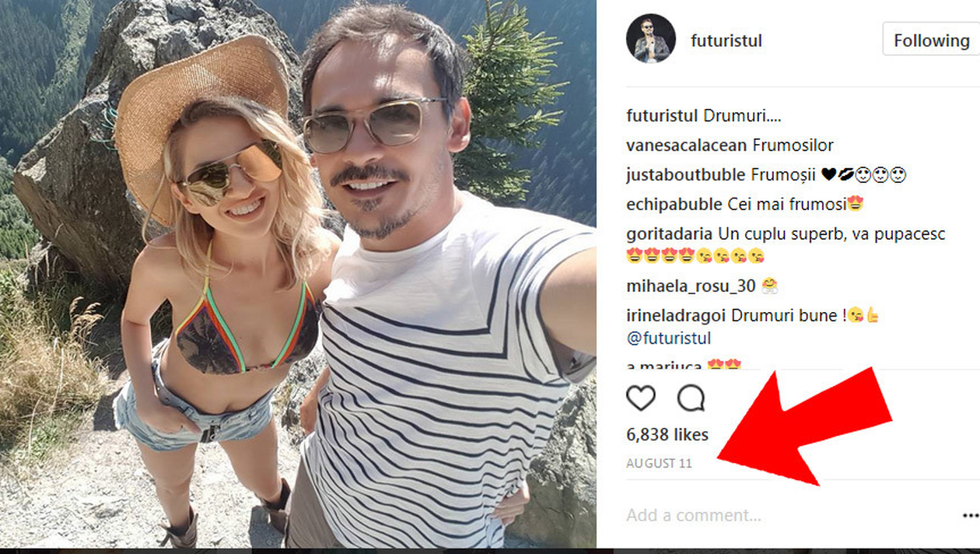The height and width of the screenshot is (554, 980).
Task: Open the three-dot more options menu
Action: tap(970, 515)
